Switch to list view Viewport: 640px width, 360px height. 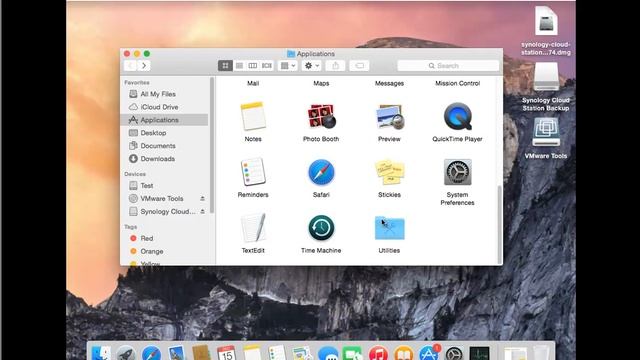coord(239,66)
